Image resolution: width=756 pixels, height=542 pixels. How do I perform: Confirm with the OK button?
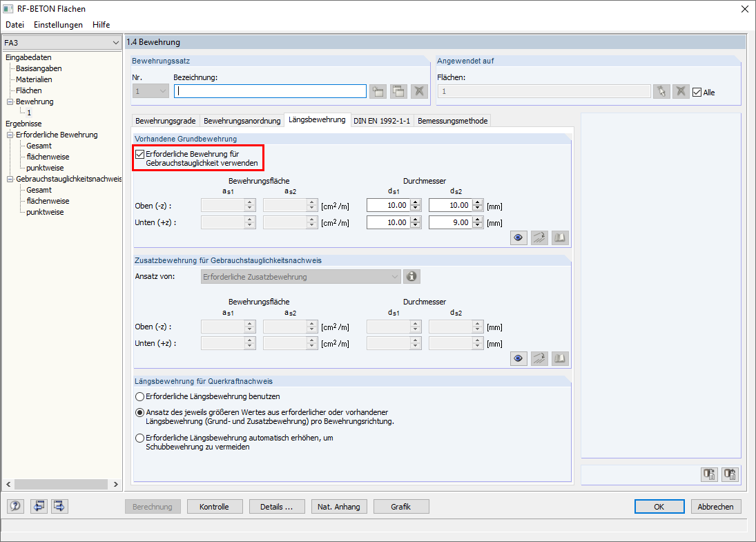coord(659,507)
